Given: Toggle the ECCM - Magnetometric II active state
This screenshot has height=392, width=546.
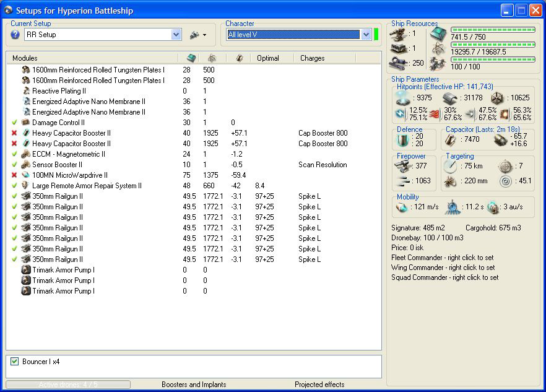Looking at the screenshot, I should pos(14,154).
